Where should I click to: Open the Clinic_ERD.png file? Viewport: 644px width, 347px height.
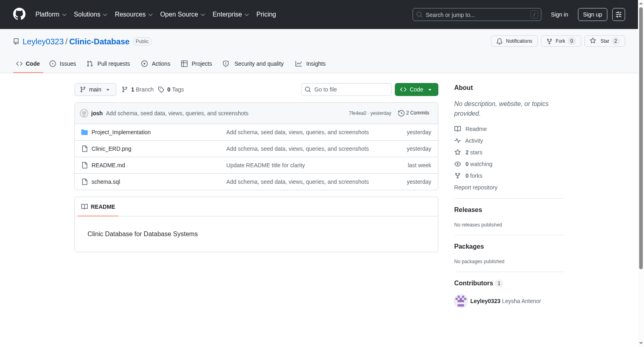[x=111, y=149]
